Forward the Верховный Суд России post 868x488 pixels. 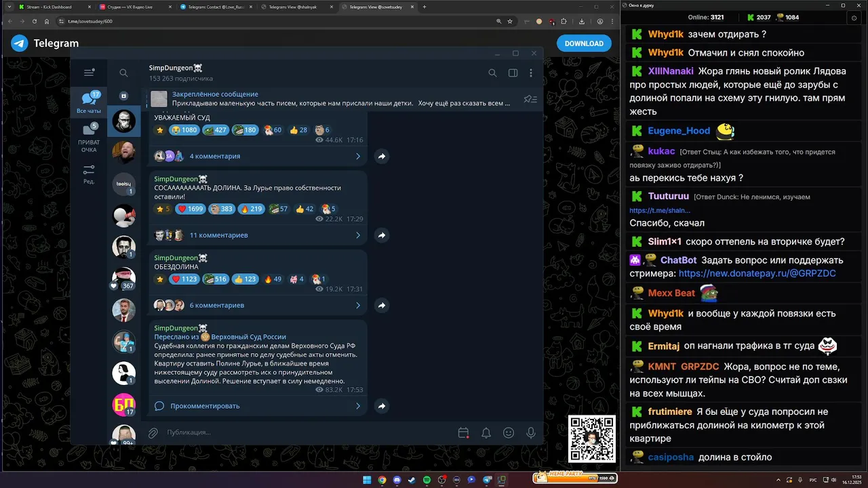click(382, 406)
